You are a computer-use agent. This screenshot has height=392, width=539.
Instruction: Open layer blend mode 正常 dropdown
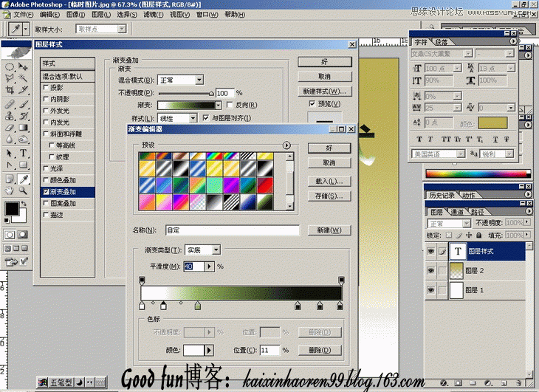click(466, 223)
